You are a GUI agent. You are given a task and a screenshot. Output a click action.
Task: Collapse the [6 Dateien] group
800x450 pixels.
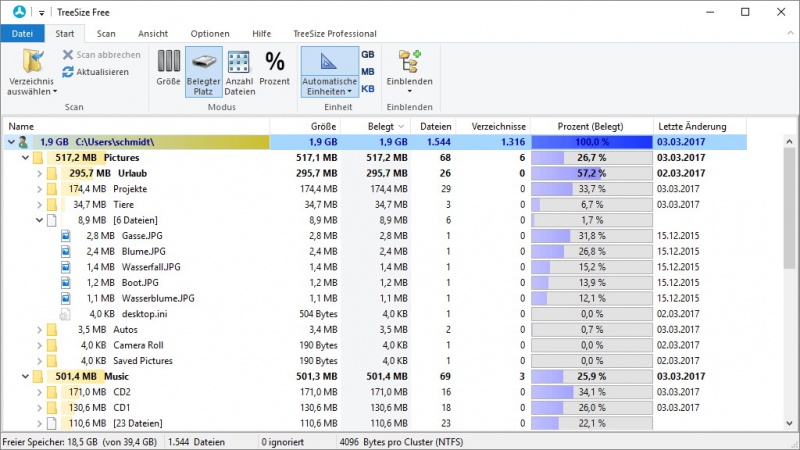[x=40, y=220]
